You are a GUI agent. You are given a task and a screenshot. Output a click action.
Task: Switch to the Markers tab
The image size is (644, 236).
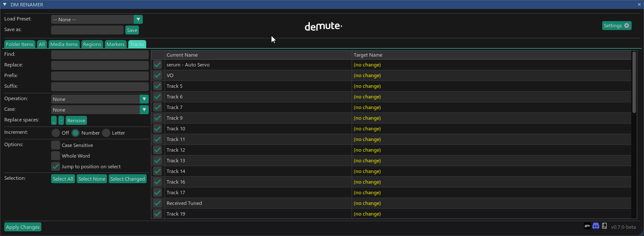coord(116,44)
